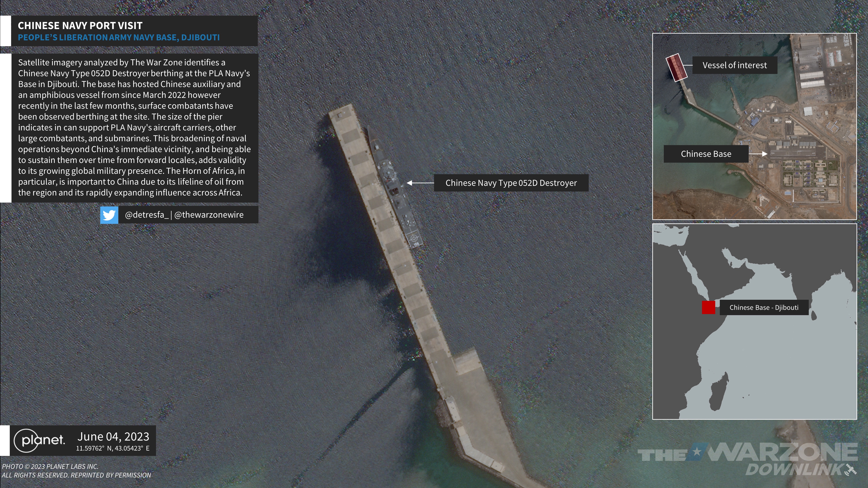Click the Twitter bird icon
This screenshot has height=488, width=868.
coord(109,215)
